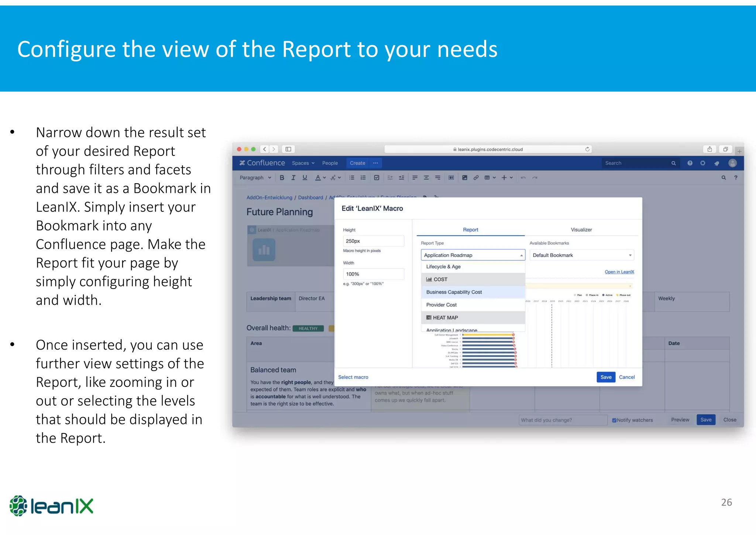
Task: Click Open in LeanIX link
Action: point(619,272)
